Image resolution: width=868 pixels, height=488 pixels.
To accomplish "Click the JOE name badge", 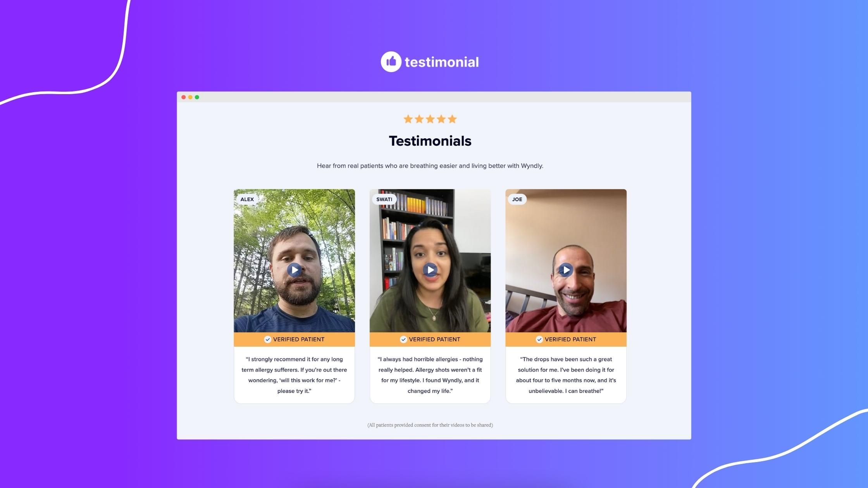I will 517,199.
